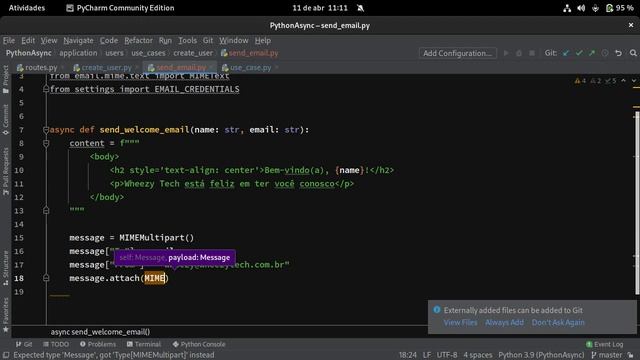
Task: Click the PythonAsync breadcrumb
Action: 29,53
